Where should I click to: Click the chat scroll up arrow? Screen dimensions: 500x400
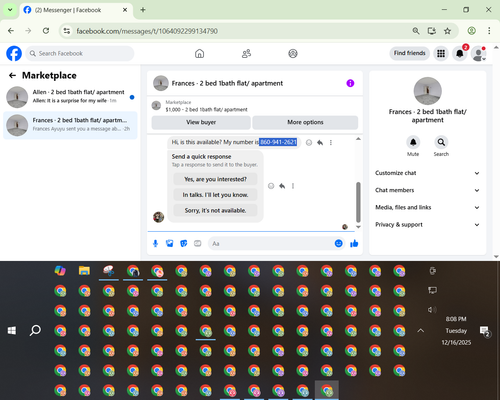pos(358,139)
